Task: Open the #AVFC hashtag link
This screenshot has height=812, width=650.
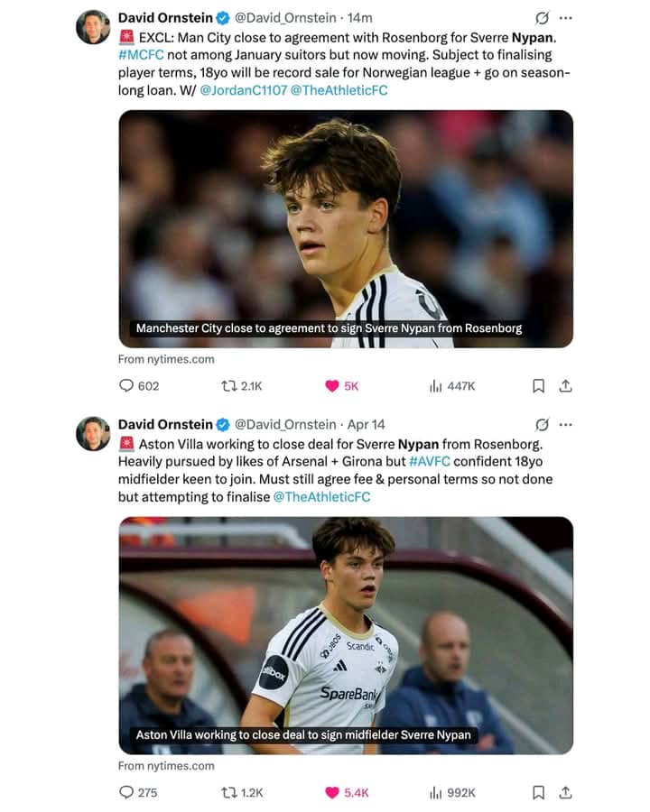Action: pyautogui.click(x=430, y=461)
